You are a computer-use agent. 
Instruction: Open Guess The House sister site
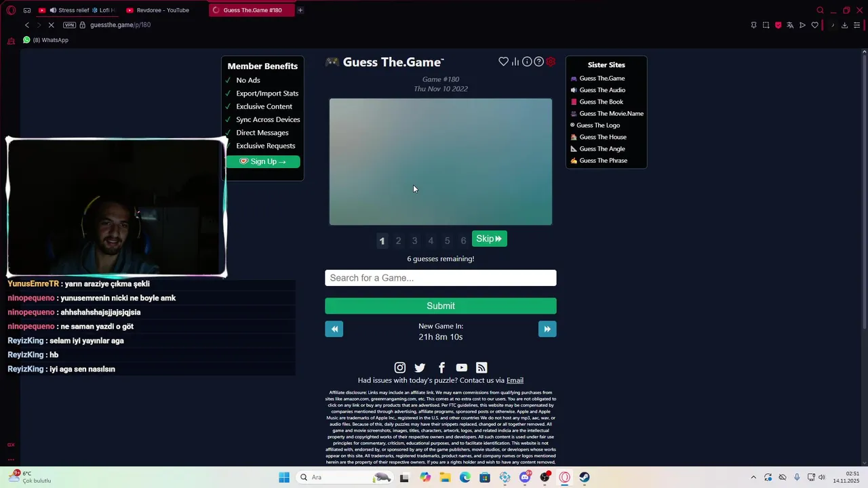pos(598,137)
